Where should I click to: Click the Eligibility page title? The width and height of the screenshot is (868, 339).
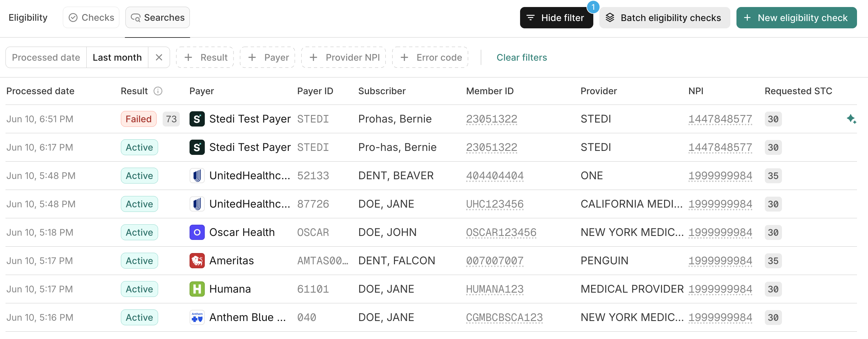coord(28,17)
